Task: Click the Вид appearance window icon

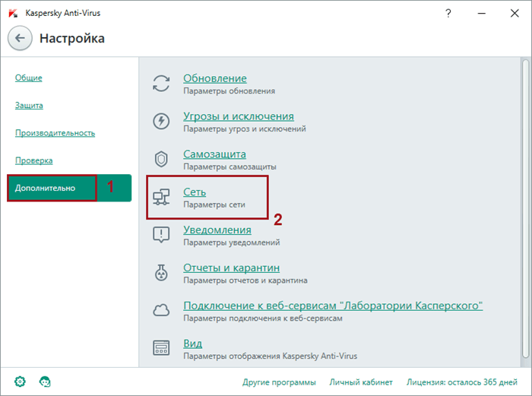Action: tap(161, 348)
